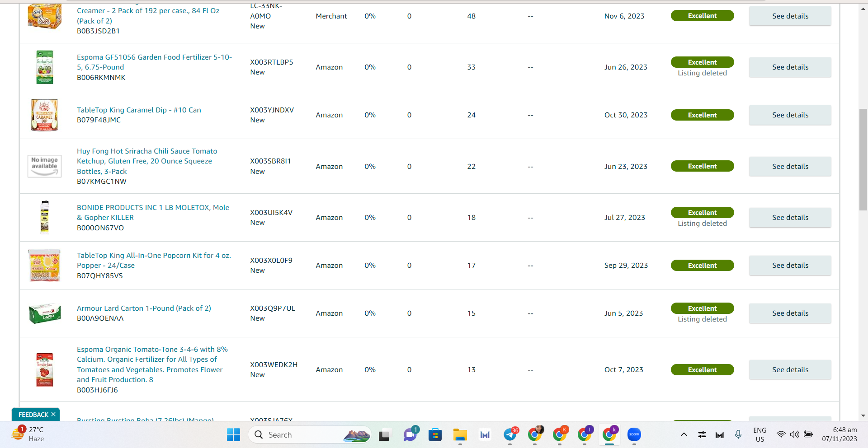Open the 27°C Haze weather widget
Screen dimensions: 868x448
[28, 434]
